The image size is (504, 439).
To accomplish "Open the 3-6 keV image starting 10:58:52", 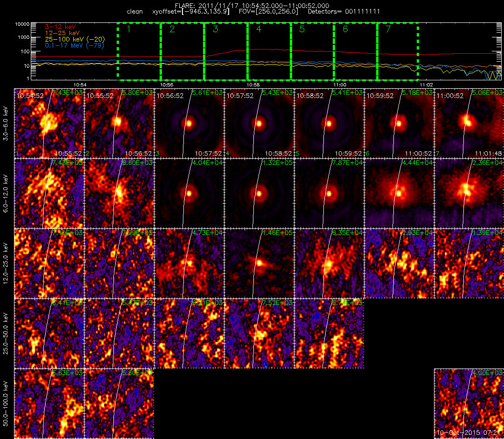I will 329,123.
